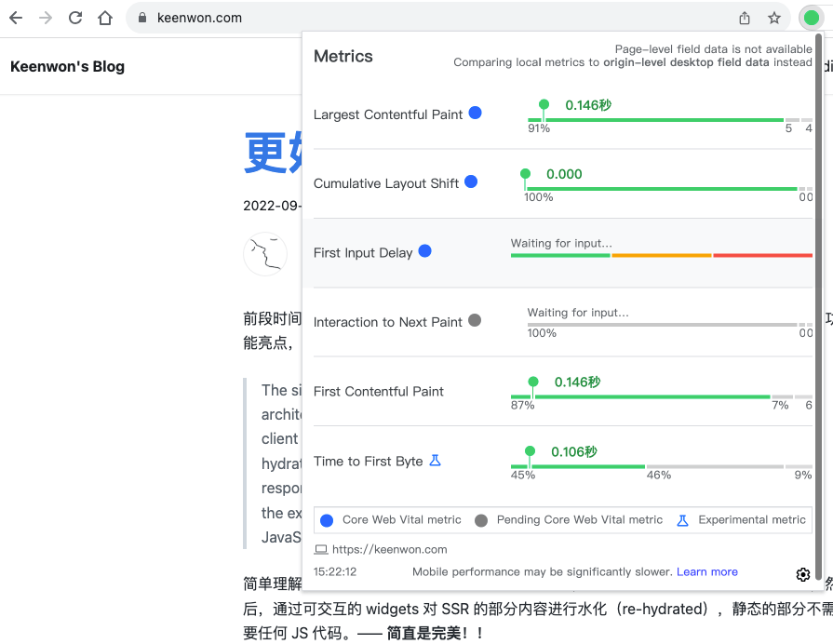
Task: Go to the browser home page
Action: [x=105, y=18]
